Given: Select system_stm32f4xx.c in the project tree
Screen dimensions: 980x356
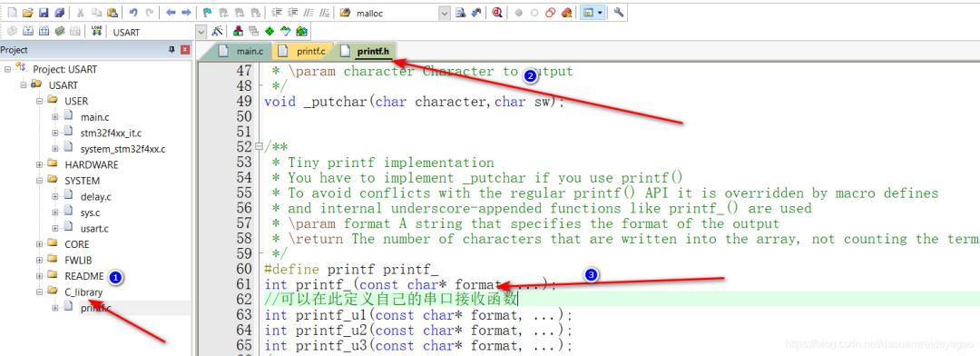Looking at the screenshot, I should coord(123,149).
